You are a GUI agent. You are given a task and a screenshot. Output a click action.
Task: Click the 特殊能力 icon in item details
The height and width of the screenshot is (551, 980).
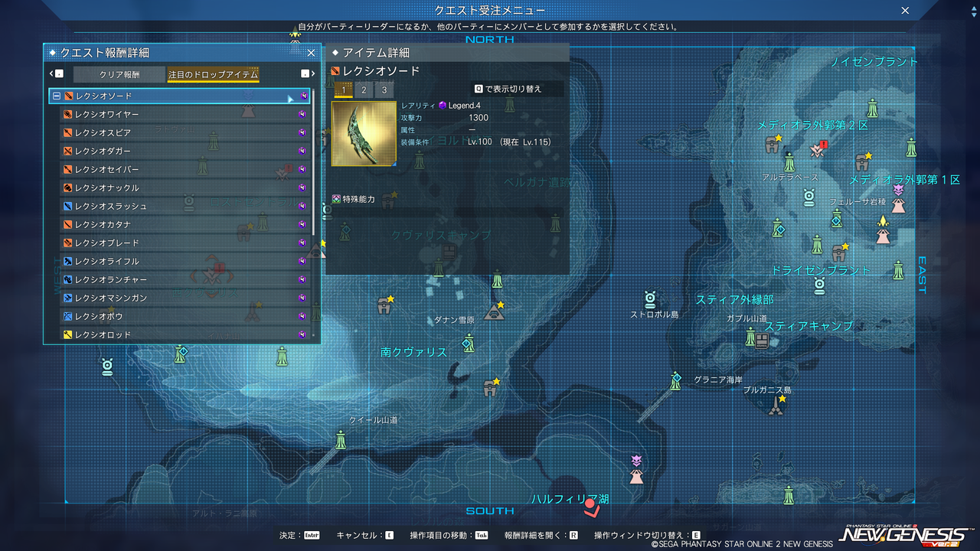coord(335,199)
